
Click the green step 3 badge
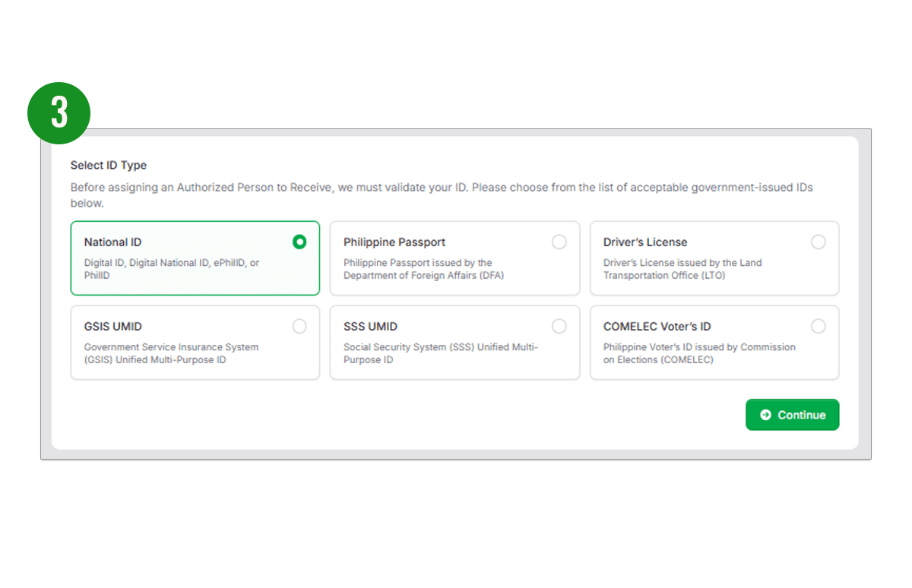coord(59,112)
